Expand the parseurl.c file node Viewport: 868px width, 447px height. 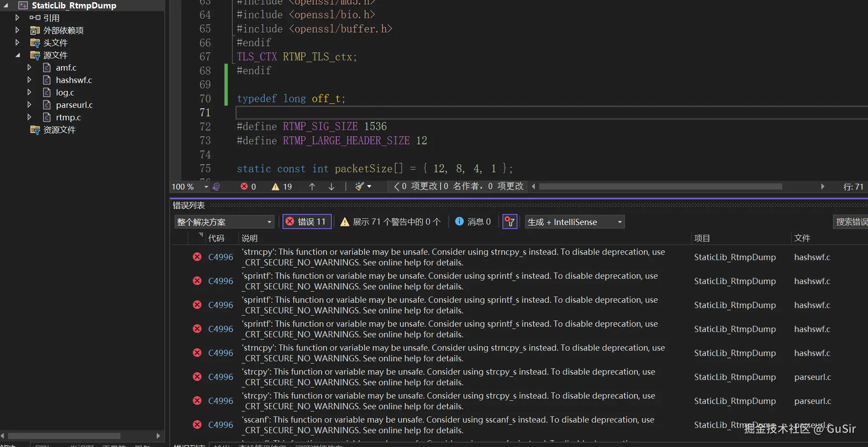pos(29,105)
